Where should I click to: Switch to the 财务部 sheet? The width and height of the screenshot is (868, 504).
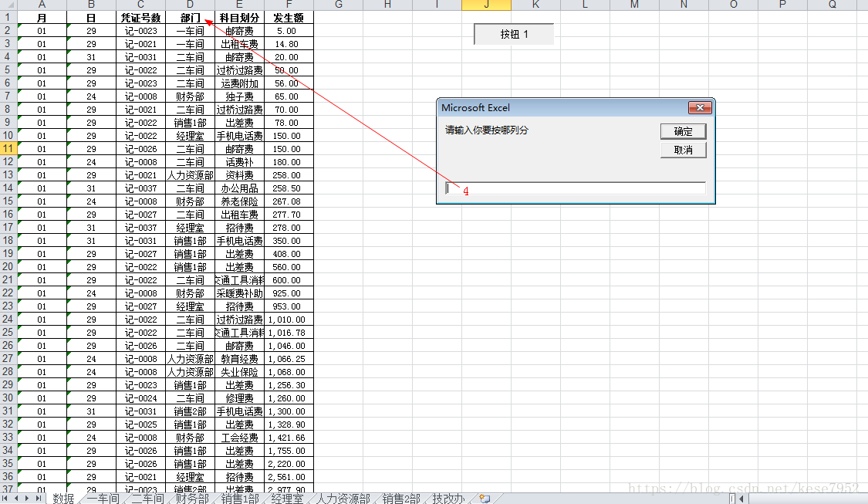click(x=190, y=499)
